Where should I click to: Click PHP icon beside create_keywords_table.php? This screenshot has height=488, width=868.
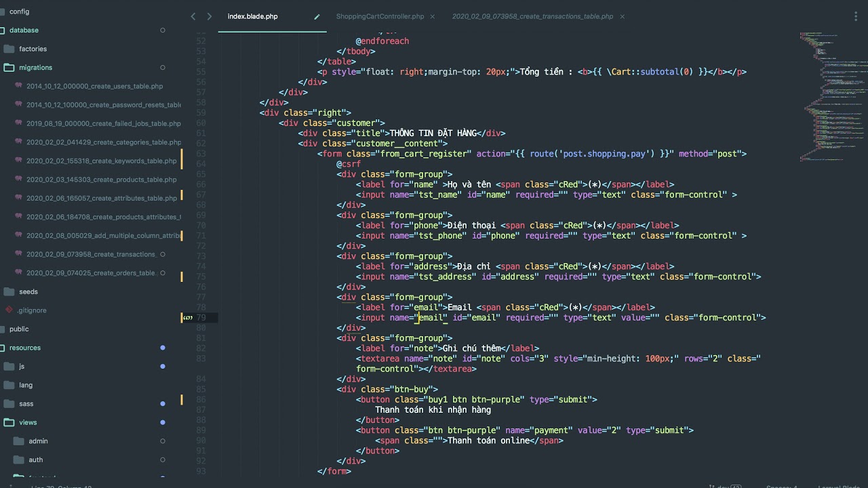pyautogui.click(x=18, y=161)
